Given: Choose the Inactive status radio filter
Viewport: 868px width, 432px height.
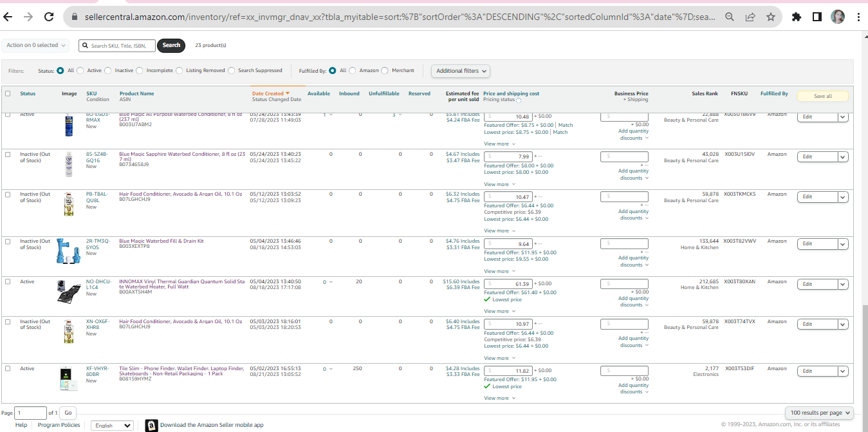Looking at the screenshot, I should click(108, 70).
